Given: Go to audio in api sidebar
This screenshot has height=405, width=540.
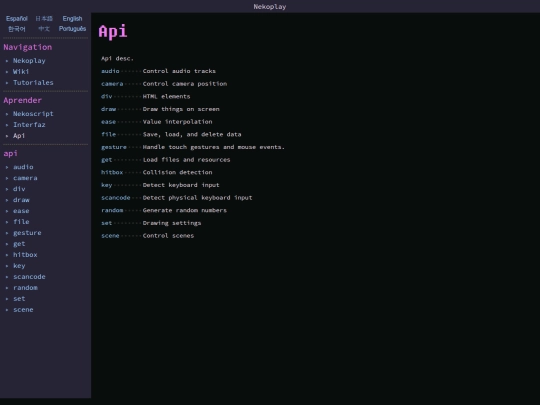Looking at the screenshot, I should [23, 167].
